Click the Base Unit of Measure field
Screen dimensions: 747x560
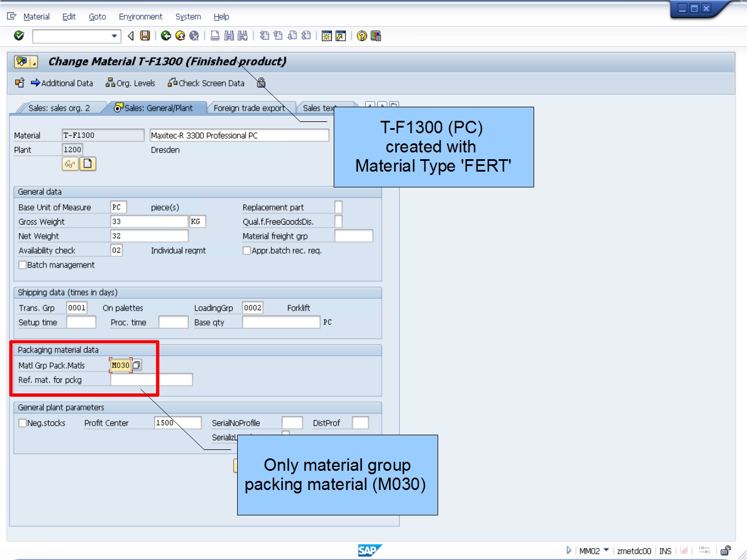coord(119,207)
